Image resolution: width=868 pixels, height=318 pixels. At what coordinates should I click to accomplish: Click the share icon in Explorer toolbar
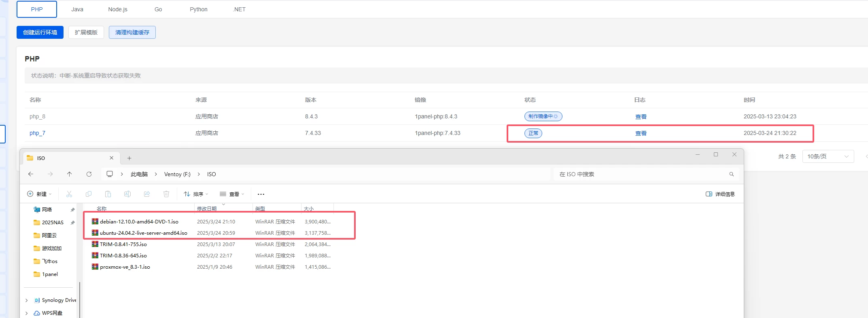(147, 194)
